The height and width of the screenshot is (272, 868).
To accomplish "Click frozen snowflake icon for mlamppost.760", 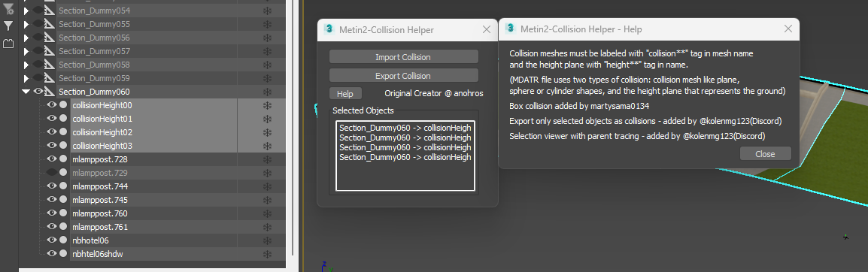I will tap(267, 213).
